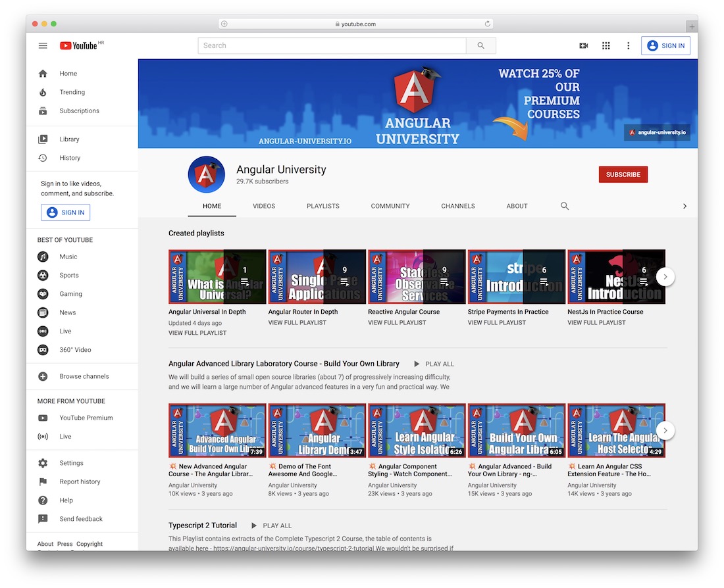
Task: Click the 360° Video icon
Action: point(43,350)
